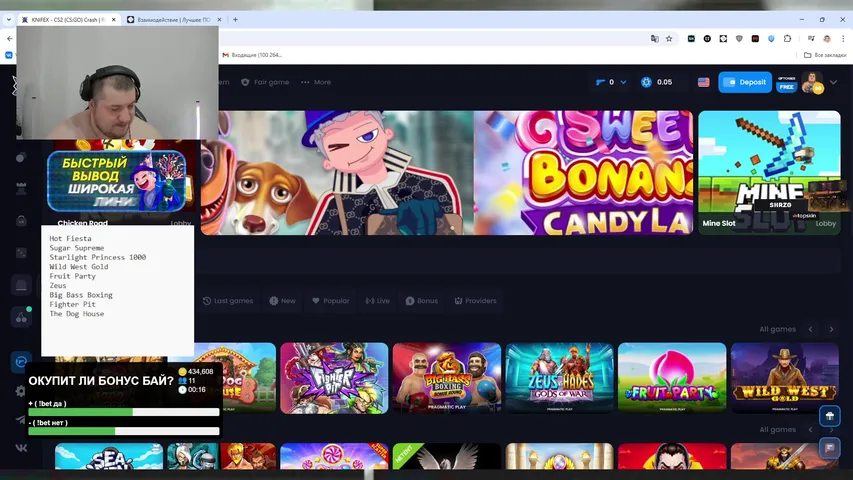Click the highlighted blue refresh sidebar icon
This screenshot has height=480, width=853.
point(21,362)
